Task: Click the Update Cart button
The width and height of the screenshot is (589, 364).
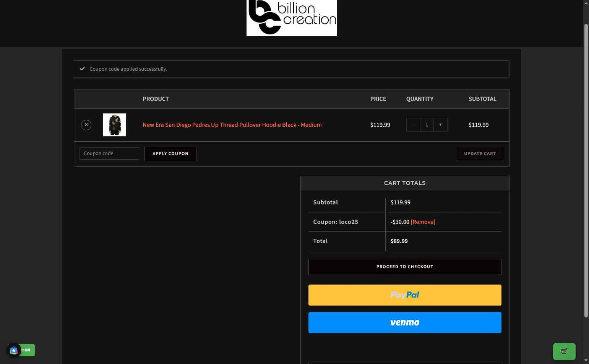Action: click(x=480, y=154)
